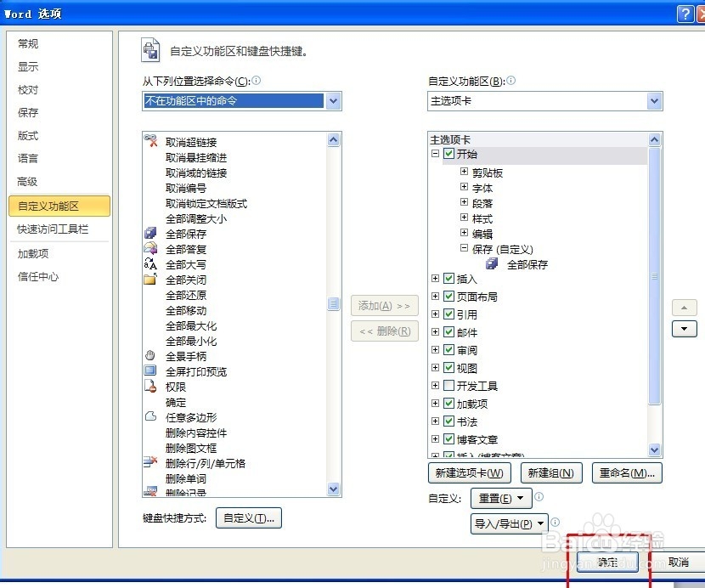Select 取消悬挂缩进 in the command list
705x588 pixels.
196,157
